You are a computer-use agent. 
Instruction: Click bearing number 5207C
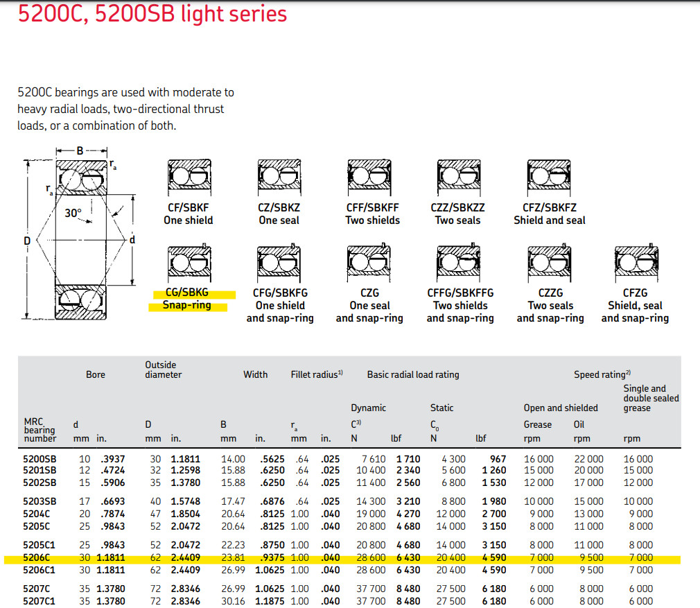pos(37,589)
